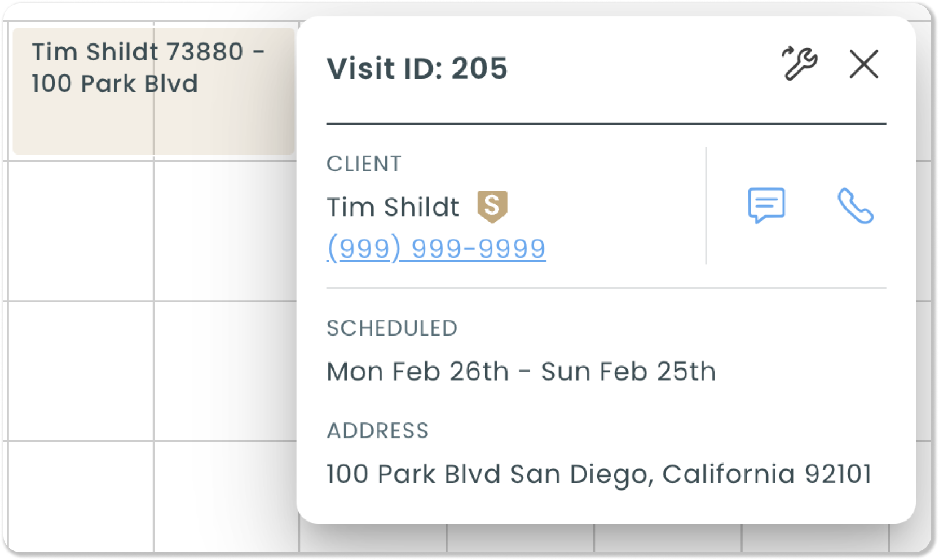This screenshot has width=939, height=560.
Task: Call the client using the phone icon
Action: pos(855,206)
